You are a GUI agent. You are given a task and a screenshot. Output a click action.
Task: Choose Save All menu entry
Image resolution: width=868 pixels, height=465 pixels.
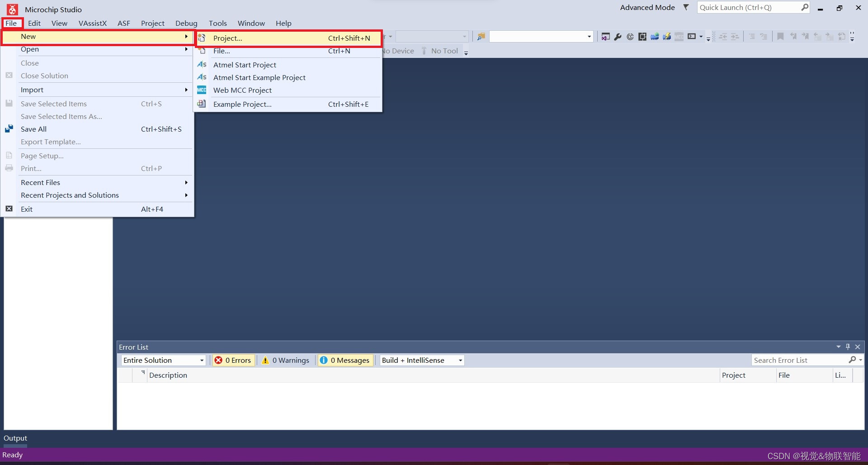[x=98, y=129]
